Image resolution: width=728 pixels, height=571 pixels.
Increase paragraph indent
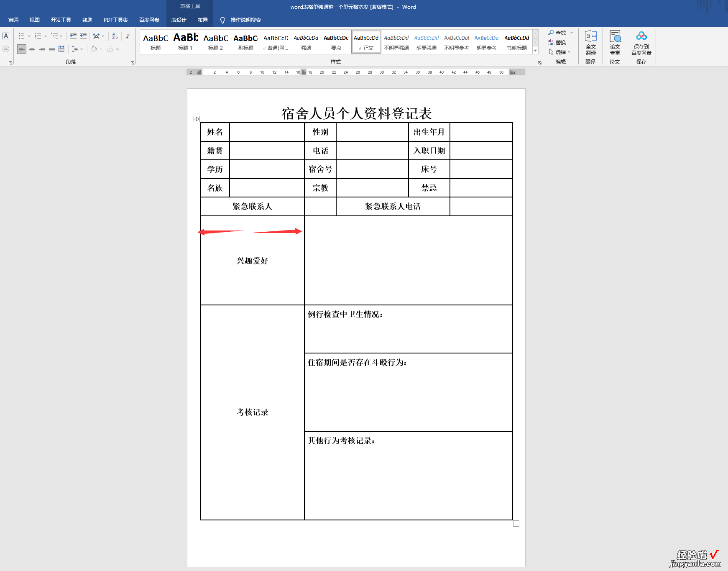[x=83, y=36]
